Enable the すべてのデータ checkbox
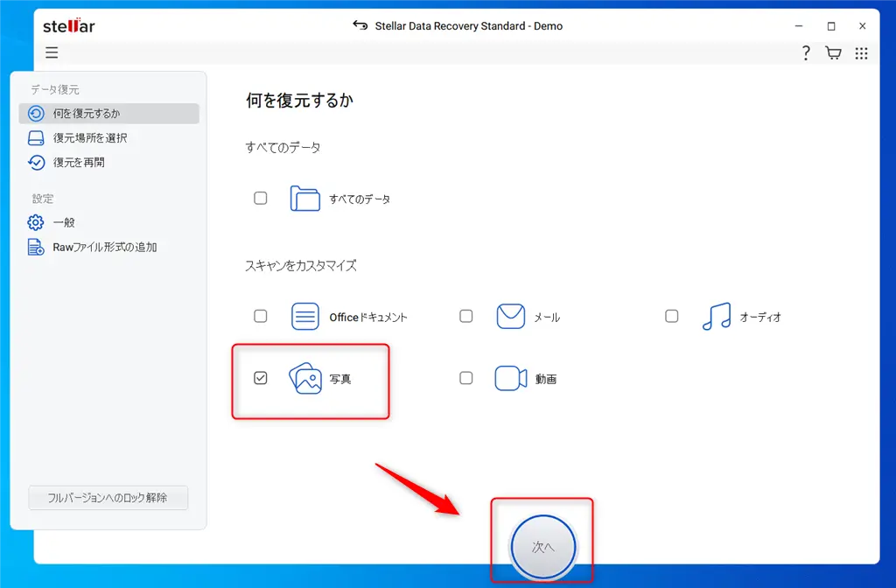The width and height of the screenshot is (896, 588). pos(260,198)
